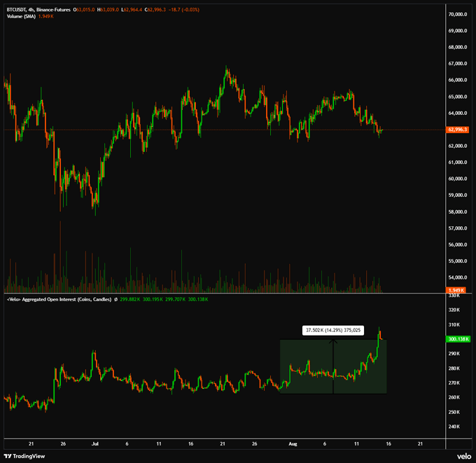This screenshot has height=463, width=476.
Task: Click the open interest value 300.195K
Action: click(x=153, y=300)
